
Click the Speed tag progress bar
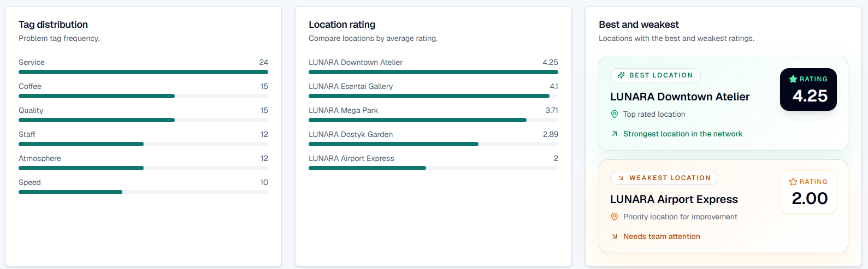click(143, 192)
